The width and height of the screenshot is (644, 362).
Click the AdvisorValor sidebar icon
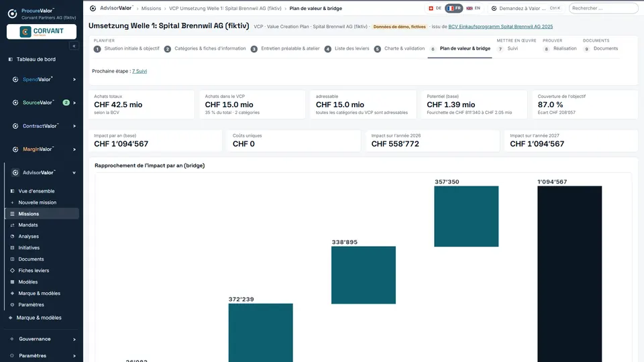15,173
